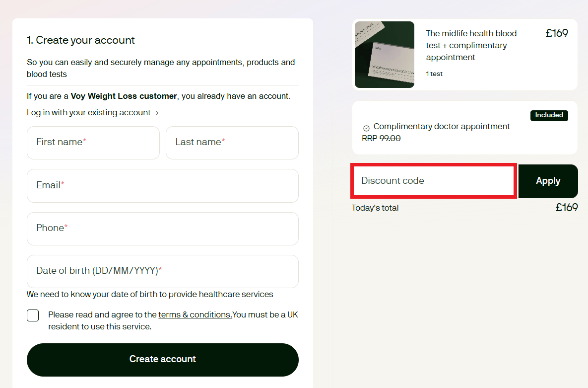Viewport: 588px width, 388px height.
Task: Click the chevron after the login link
Action: click(157, 113)
